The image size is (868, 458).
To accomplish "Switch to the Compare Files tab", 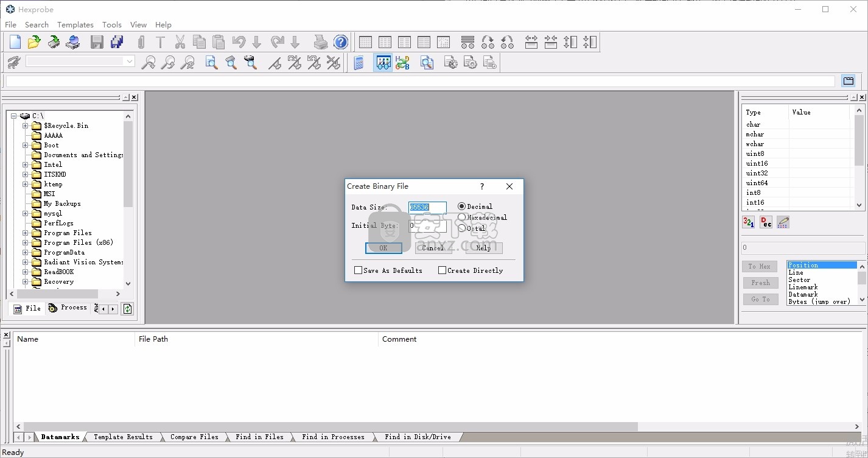I will 194,437.
